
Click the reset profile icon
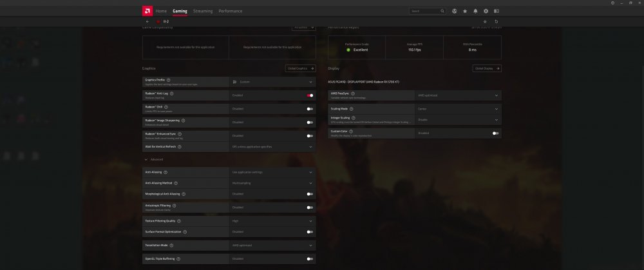(496, 21)
